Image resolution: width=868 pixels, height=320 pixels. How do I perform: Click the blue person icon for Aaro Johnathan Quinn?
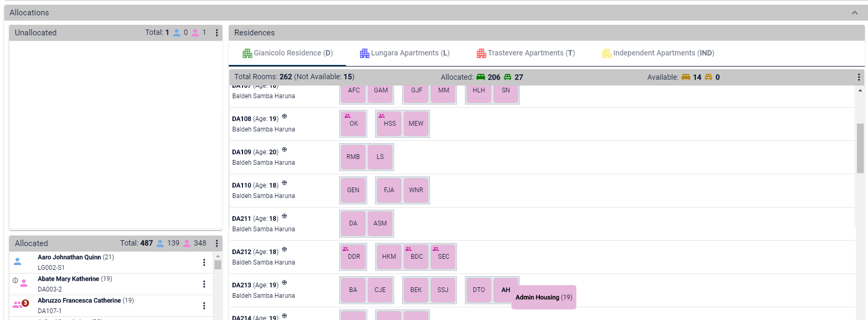(x=17, y=261)
